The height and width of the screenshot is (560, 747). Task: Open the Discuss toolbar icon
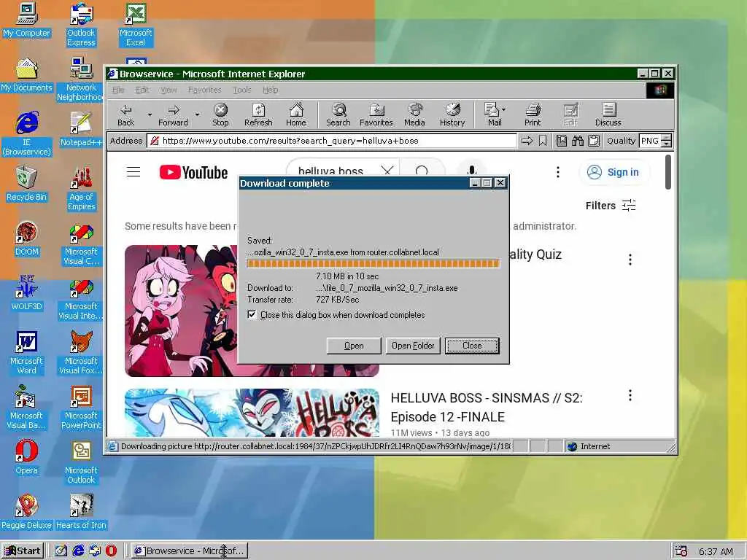coord(608,115)
